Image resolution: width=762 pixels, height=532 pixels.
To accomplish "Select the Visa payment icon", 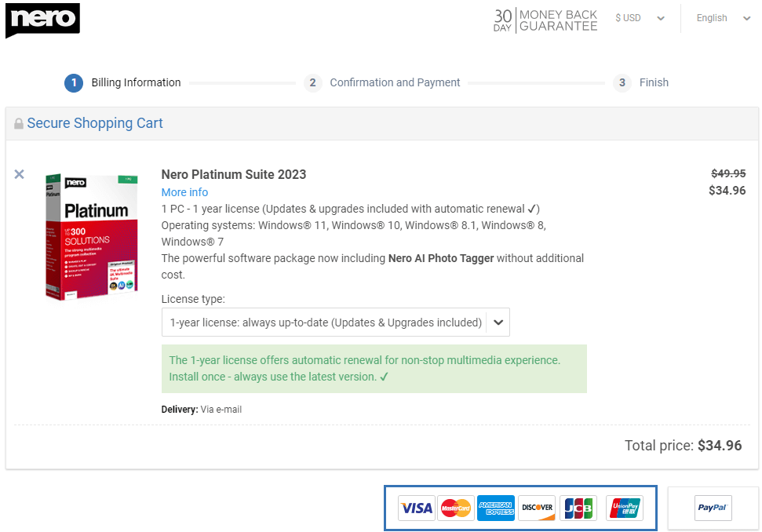I will [417, 508].
